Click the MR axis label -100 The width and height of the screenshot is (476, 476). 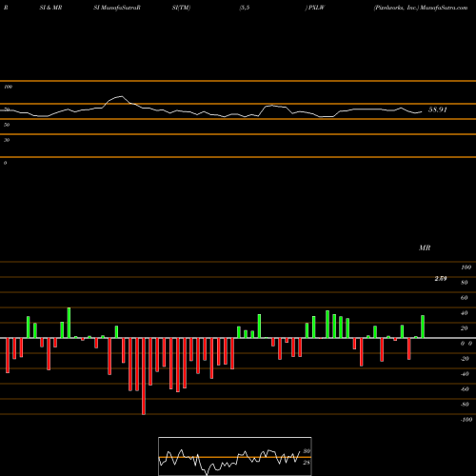(x=466, y=420)
